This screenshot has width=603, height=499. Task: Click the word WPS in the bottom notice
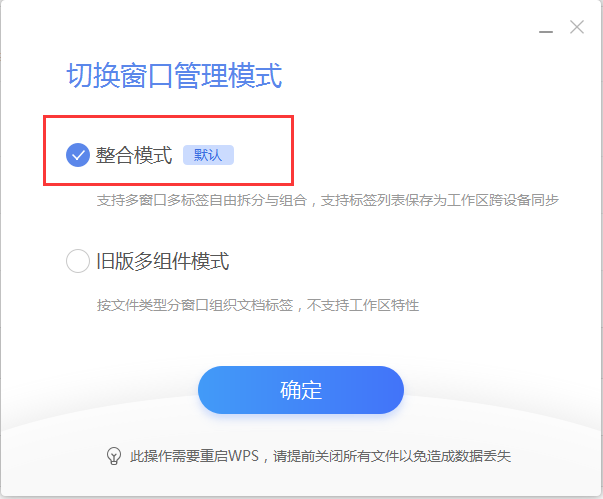tap(243, 456)
